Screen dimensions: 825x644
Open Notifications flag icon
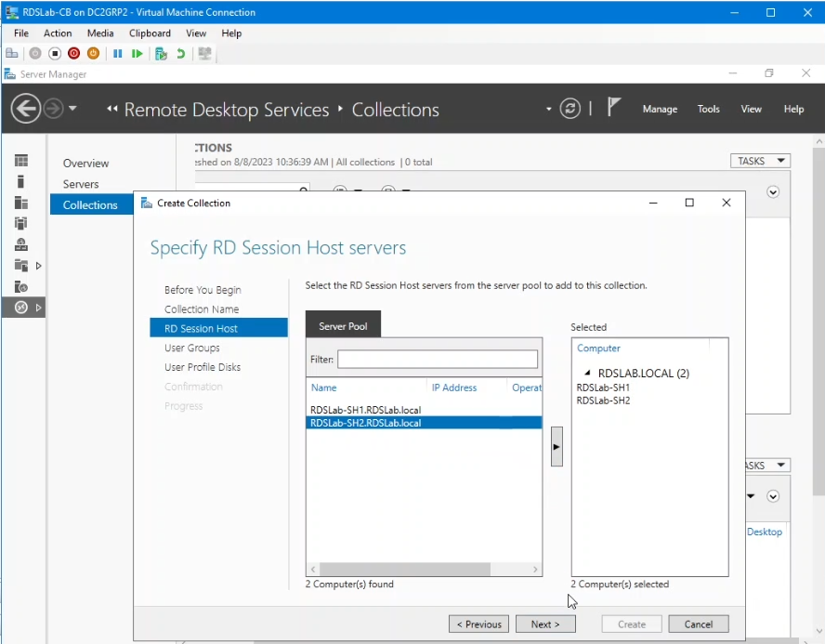(613, 107)
